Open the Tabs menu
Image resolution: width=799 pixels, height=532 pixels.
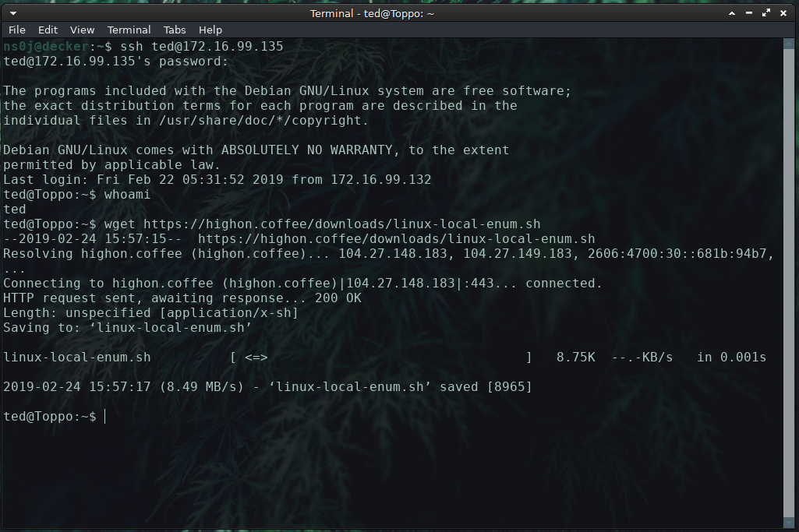pyautogui.click(x=175, y=30)
